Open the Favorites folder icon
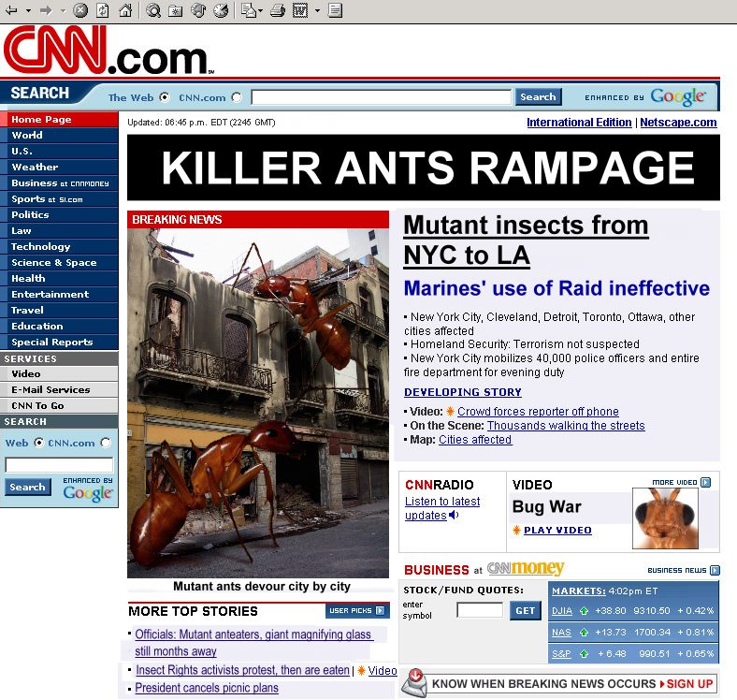737x700 pixels. point(176,10)
